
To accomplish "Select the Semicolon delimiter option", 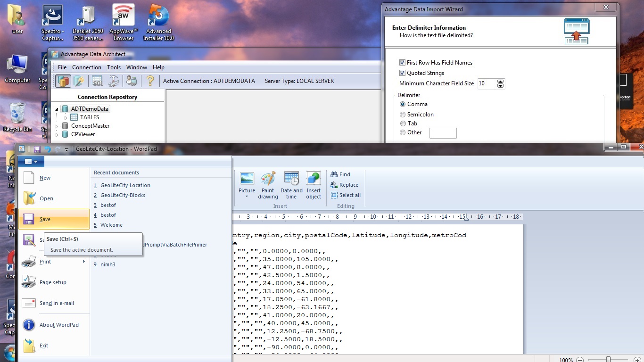I will click(x=403, y=115).
